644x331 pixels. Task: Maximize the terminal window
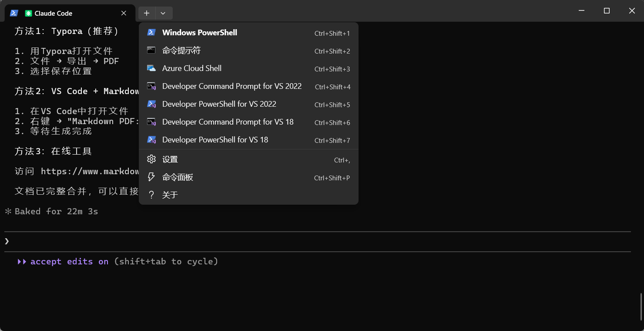point(607,11)
